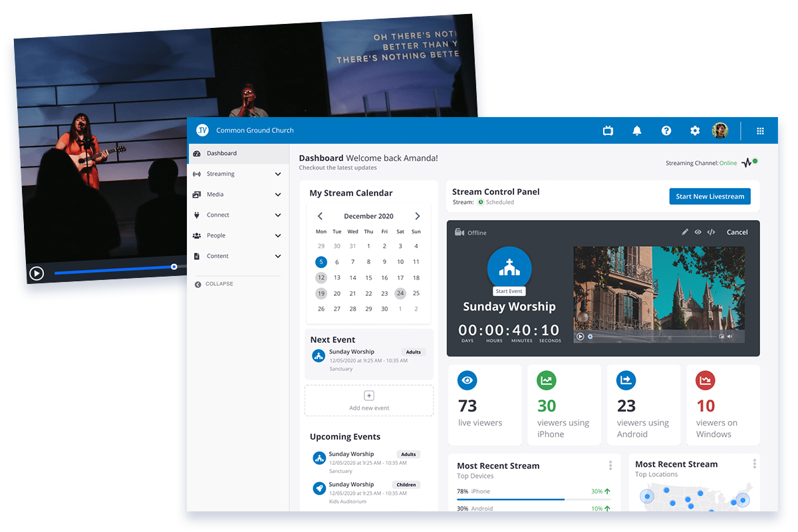Cancel the scheduled stream

point(737,232)
